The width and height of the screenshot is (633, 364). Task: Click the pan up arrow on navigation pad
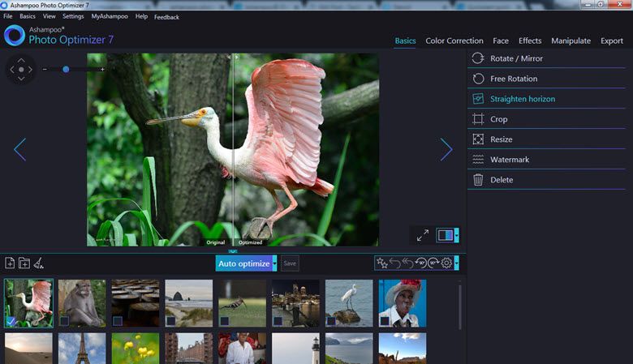(x=21, y=61)
